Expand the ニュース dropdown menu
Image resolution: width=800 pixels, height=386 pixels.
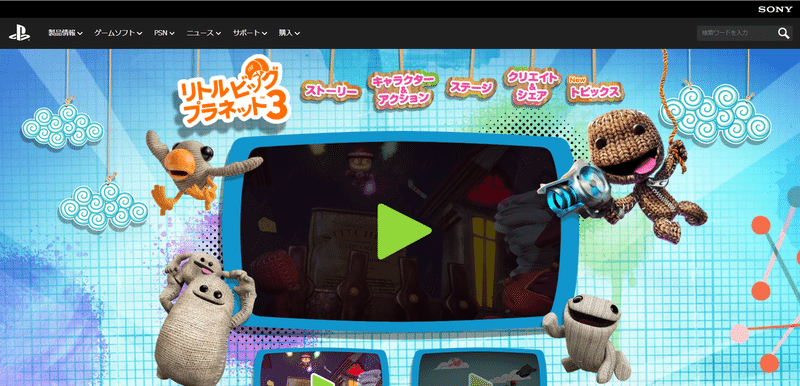pos(204,33)
